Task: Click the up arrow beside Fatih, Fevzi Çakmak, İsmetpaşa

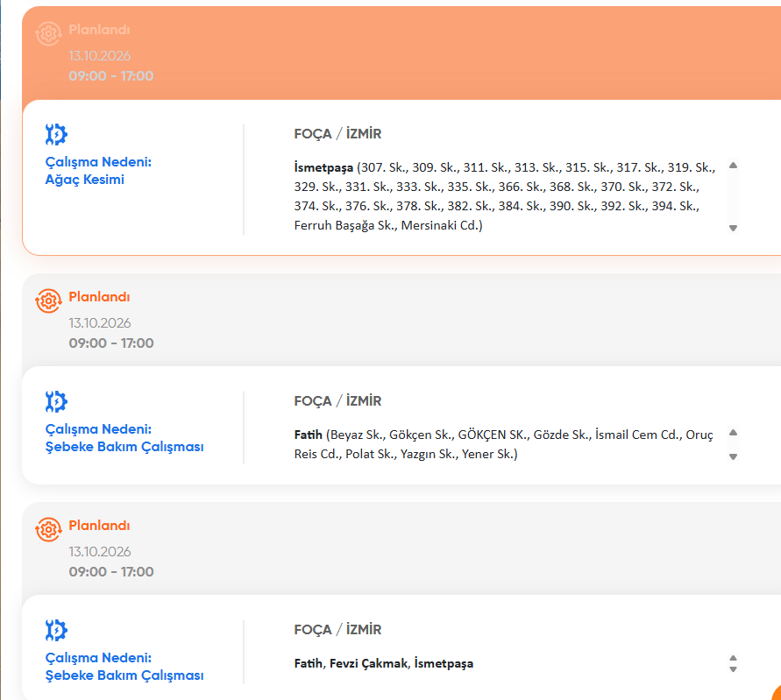Action: point(733,658)
